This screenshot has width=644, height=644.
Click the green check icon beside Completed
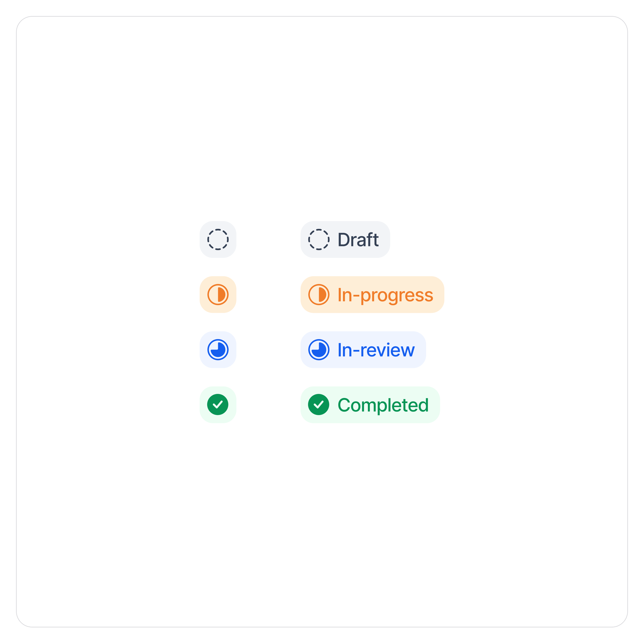tap(319, 405)
